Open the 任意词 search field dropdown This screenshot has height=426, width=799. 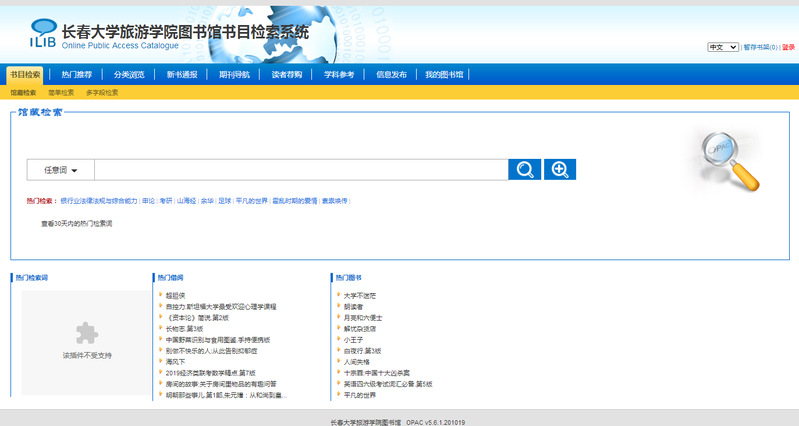coord(60,170)
